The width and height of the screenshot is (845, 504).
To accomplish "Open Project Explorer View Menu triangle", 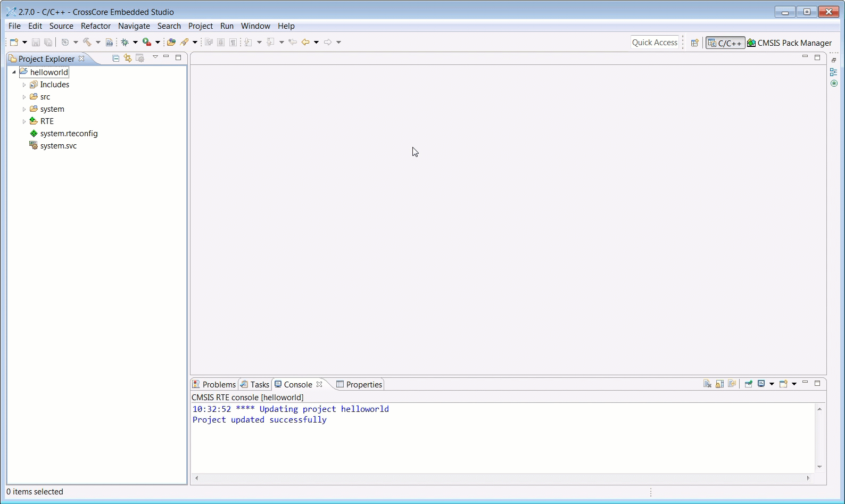I will [x=155, y=57].
